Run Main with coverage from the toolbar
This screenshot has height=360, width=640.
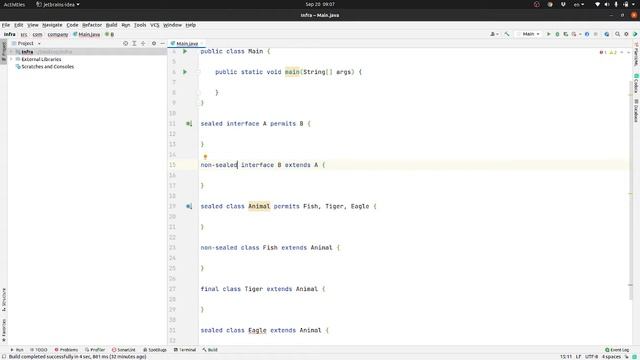[566, 34]
